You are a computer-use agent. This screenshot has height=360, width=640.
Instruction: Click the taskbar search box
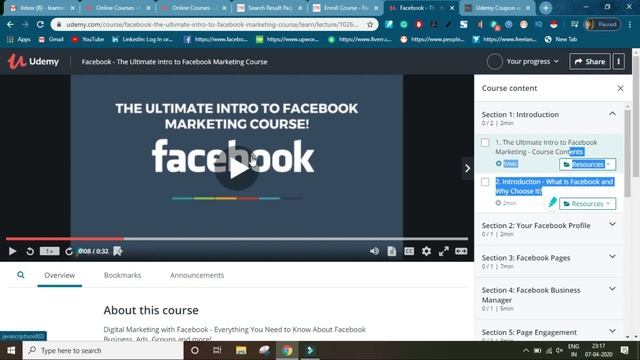[103, 351]
